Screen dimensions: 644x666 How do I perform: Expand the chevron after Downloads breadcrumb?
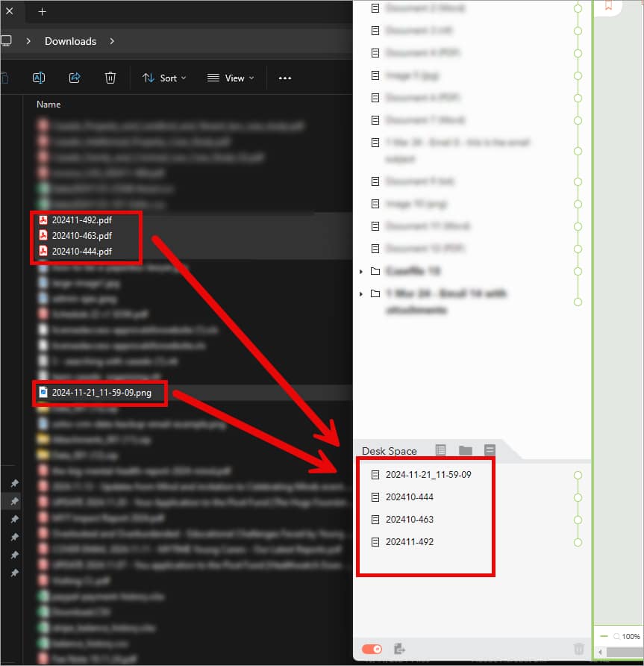[112, 41]
